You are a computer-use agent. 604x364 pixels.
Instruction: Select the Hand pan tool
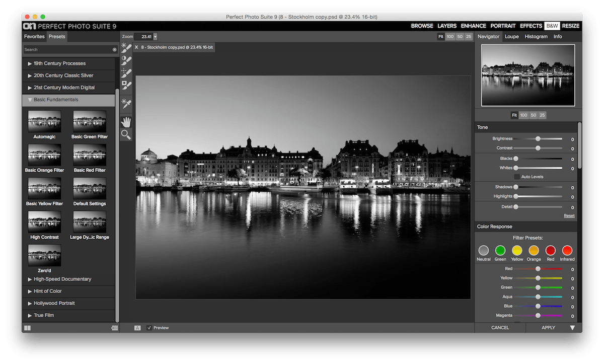point(126,121)
